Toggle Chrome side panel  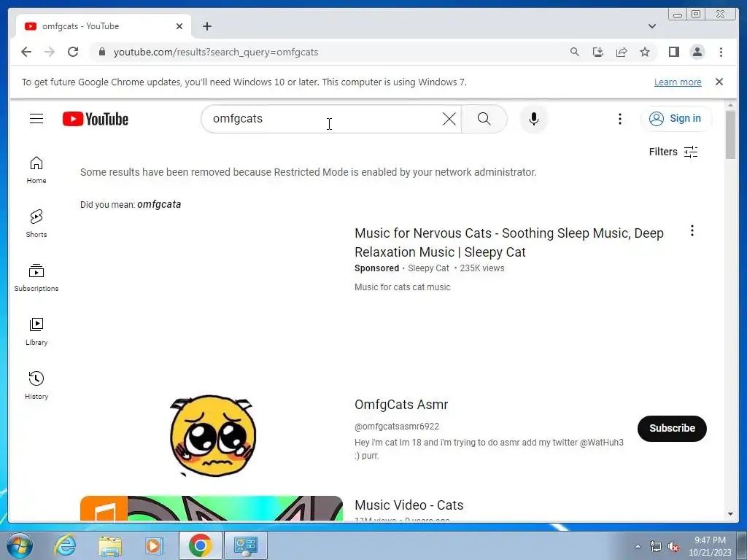(673, 52)
